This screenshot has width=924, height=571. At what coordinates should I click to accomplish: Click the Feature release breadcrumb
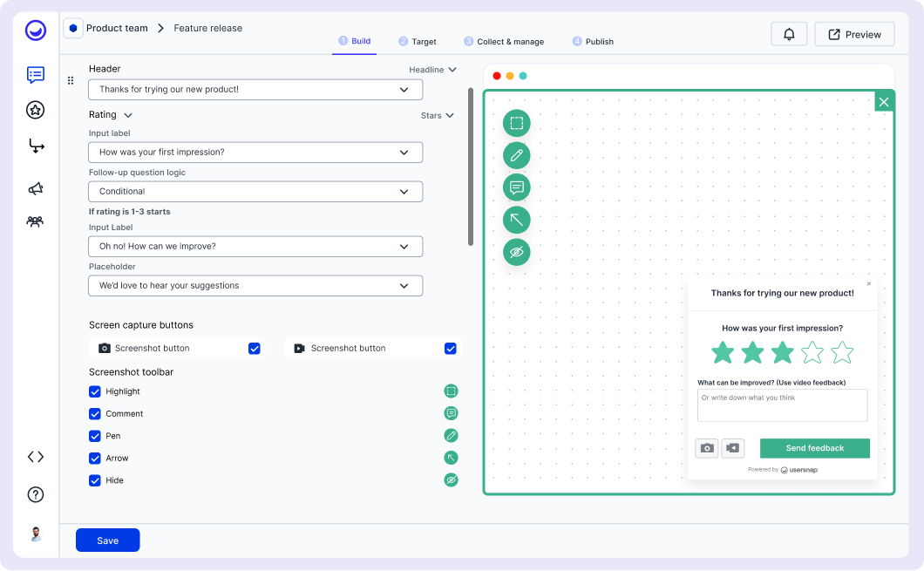tap(208, 28)
